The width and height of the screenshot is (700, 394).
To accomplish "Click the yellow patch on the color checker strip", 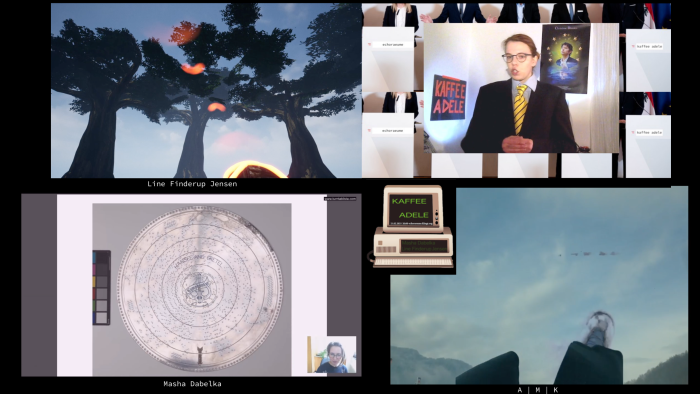I will click(x=95, y=282).
